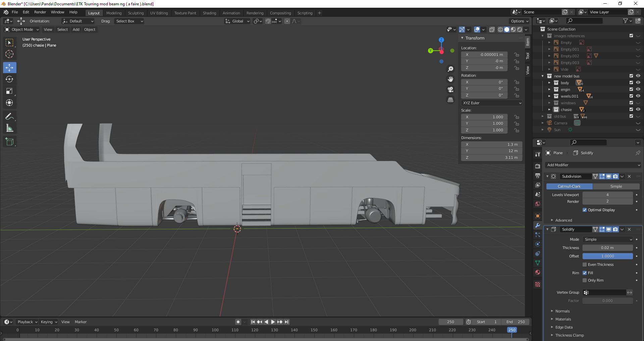Open the Output properties tab

click(538, 175)
